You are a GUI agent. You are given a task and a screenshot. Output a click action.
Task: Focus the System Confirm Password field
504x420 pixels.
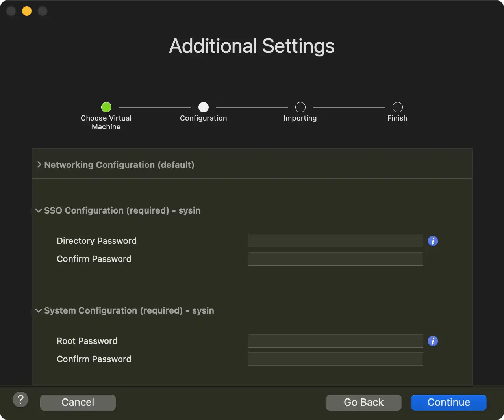coord(335,359)
